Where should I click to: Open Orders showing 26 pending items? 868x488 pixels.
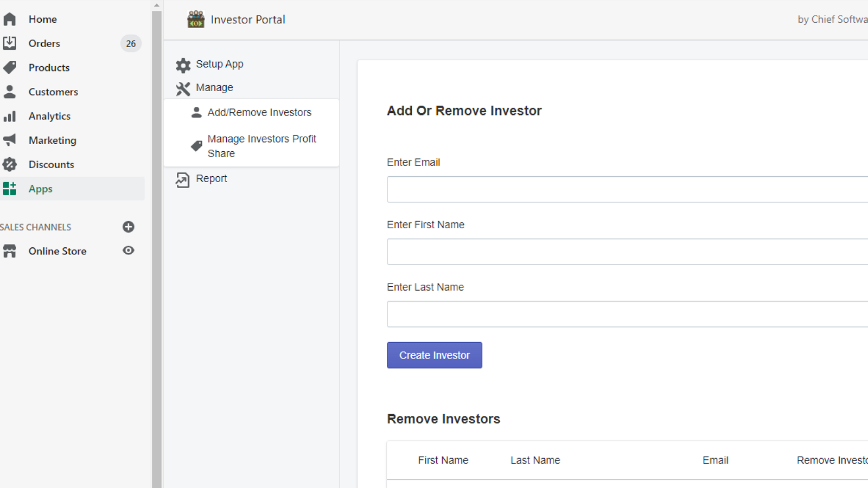point(44,43)
